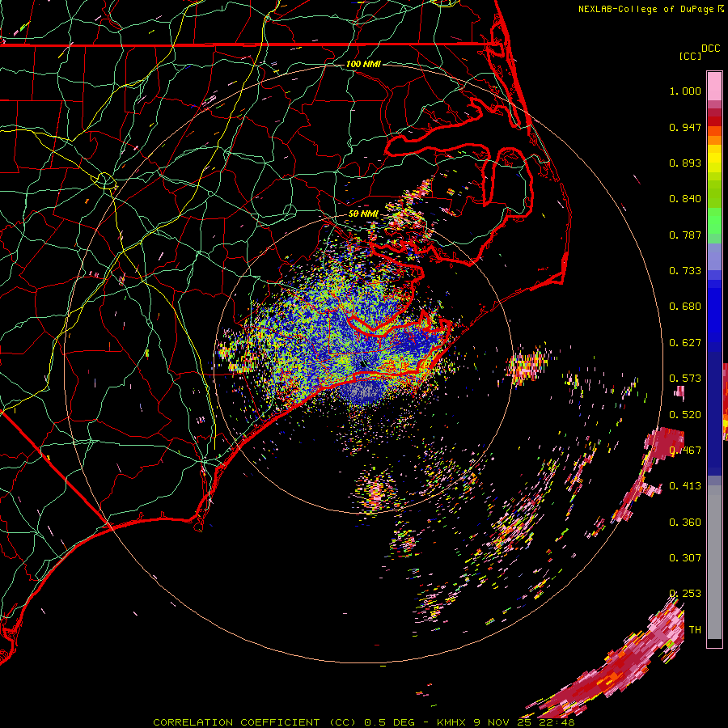
Task: Click the 0.840 scale value
Action: tap(685, 199)
